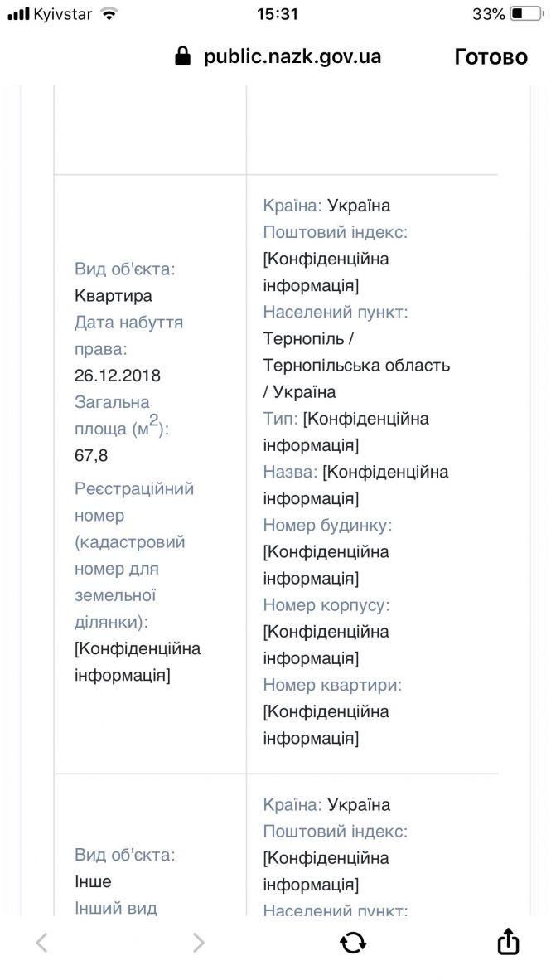Screen dimensions: 551x980
Task: Tap the Номер квартири label
Action: click(332, 685)
